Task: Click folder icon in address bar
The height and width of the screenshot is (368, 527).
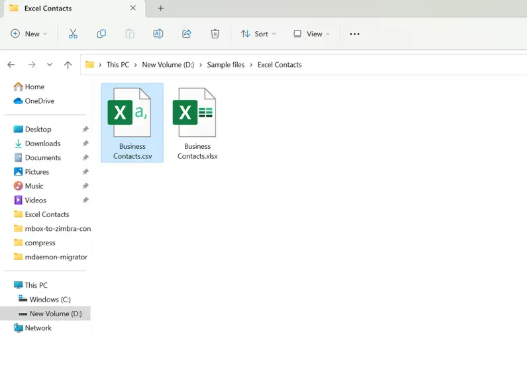Action: click(89, 65)
